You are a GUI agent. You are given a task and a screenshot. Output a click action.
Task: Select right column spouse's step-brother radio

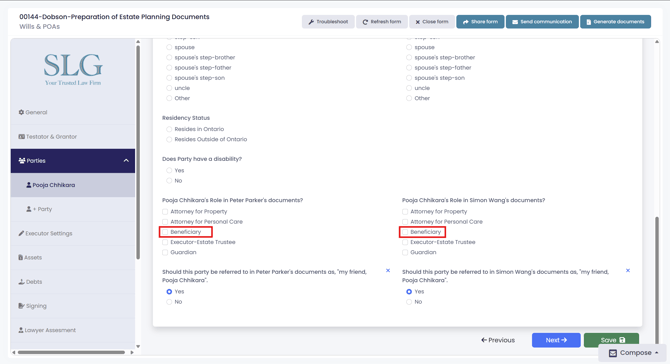coord(409,58)
